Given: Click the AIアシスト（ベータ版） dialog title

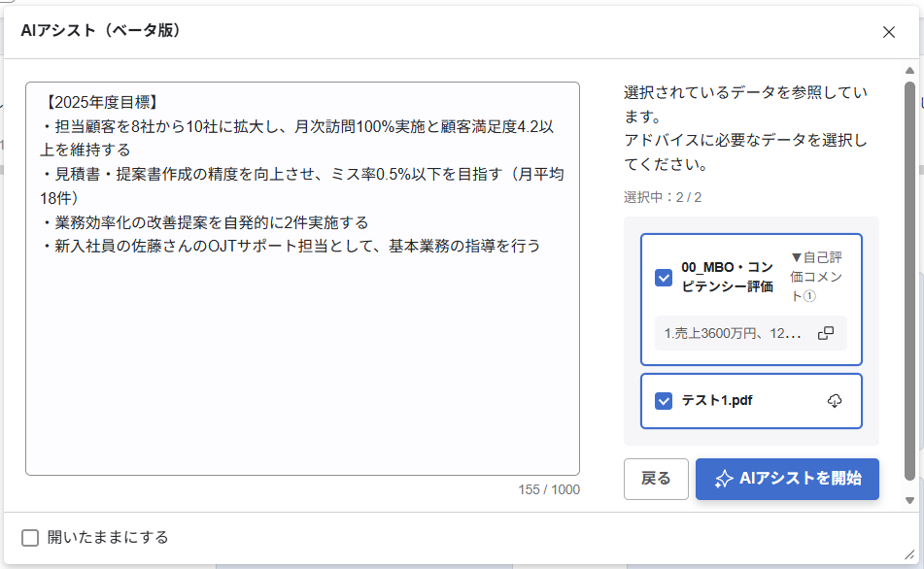Looking at the screenshot, I should click(100, 31).
